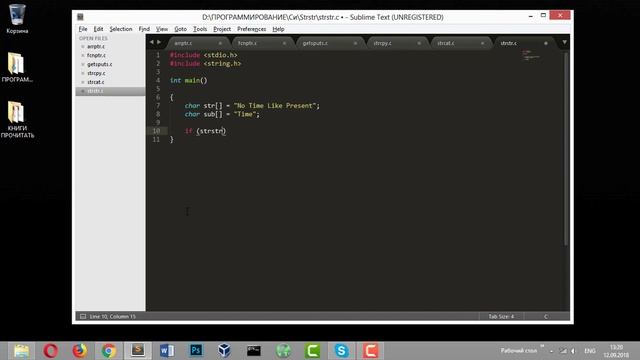This screenshot has width=640, height=360.
Task: Open the Goto menu
Action: click(x=180, y=29)
